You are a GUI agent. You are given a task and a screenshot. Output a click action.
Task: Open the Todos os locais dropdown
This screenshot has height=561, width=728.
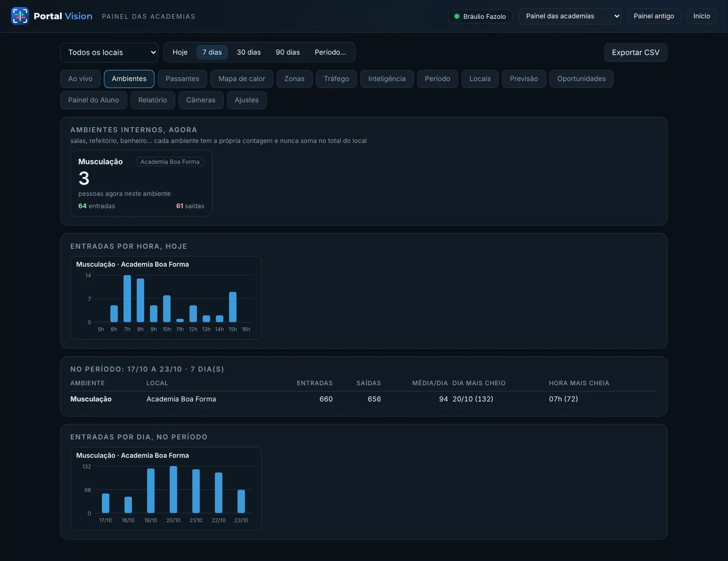click(x=109, y=52)
